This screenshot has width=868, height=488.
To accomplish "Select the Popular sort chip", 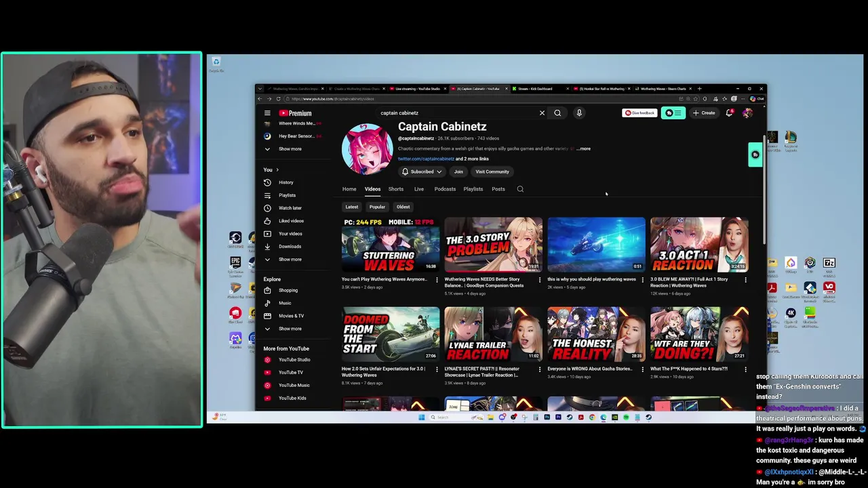I will tap(377, 207).
